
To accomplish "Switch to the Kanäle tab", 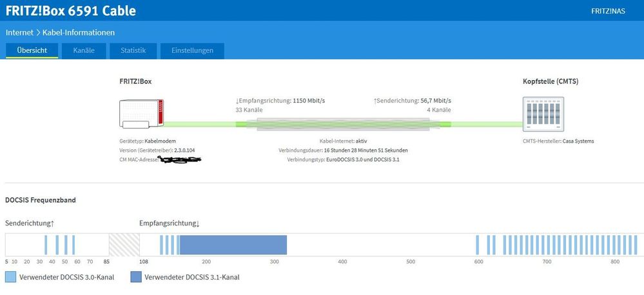I will tap(84, 50).
